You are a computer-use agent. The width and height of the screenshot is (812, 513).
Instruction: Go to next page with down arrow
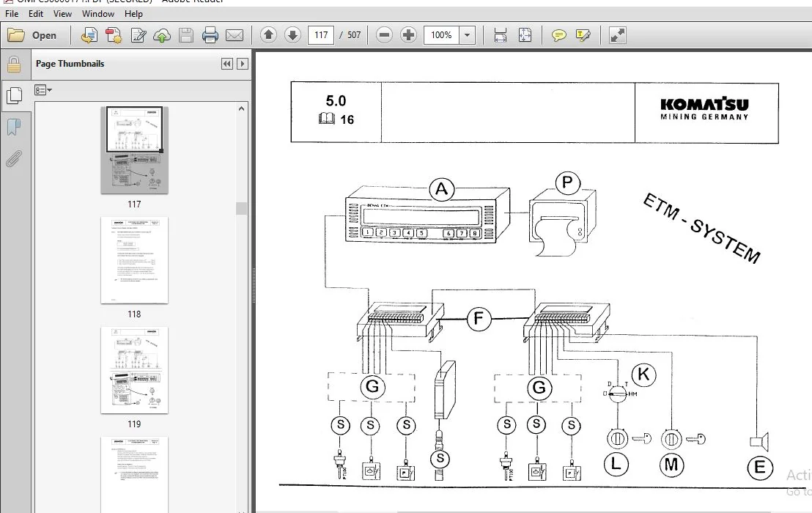click(292, 35)
